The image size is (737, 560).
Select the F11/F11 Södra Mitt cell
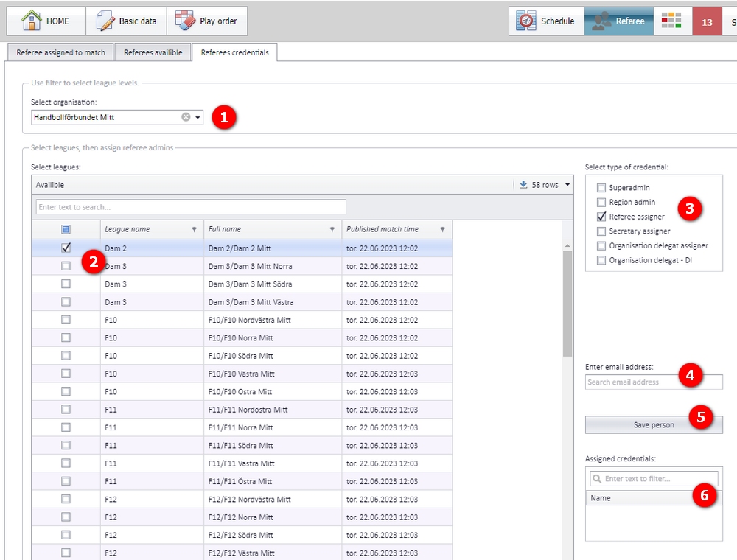coord(273,445)
